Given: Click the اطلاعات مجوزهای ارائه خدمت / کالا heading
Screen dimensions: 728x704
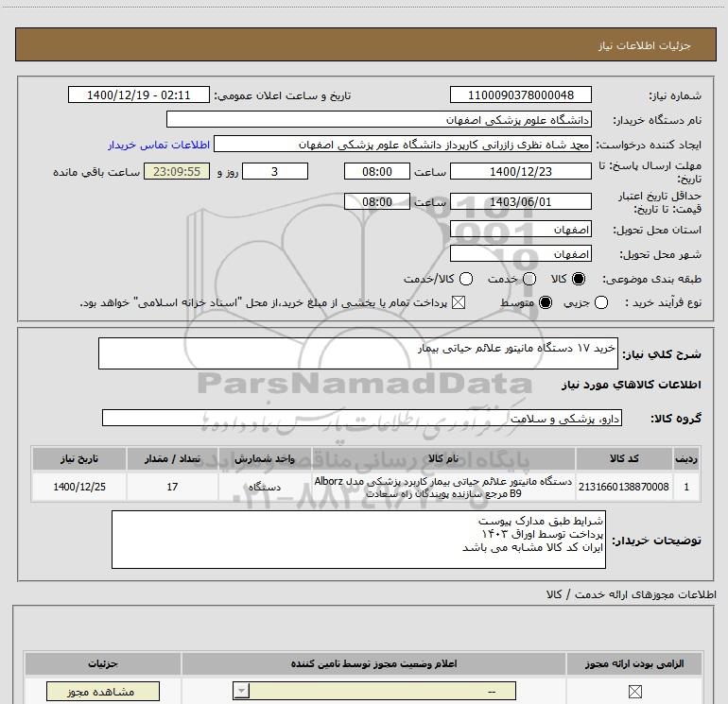Looking at the screenshot, I should tap(631, 594).
